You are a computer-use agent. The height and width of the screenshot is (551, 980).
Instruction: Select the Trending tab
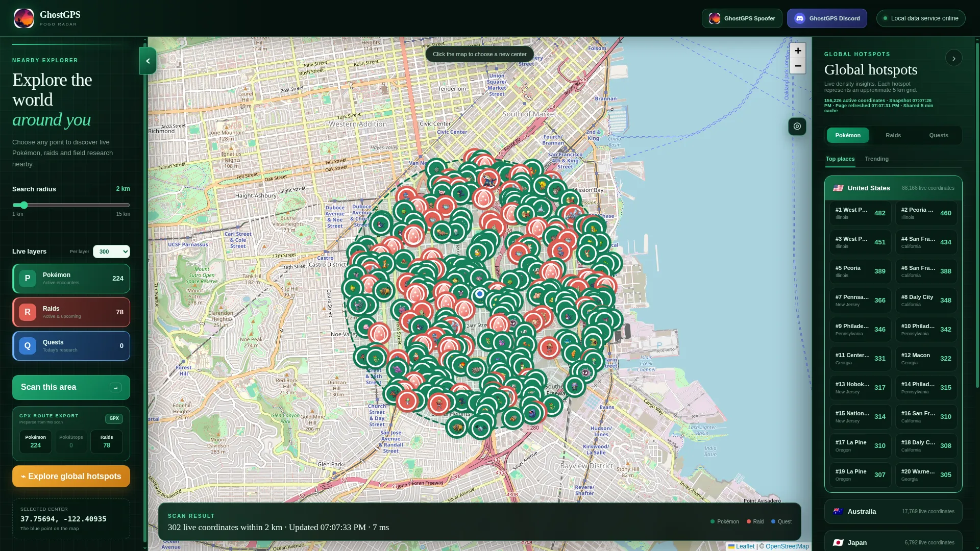(877, 159)
